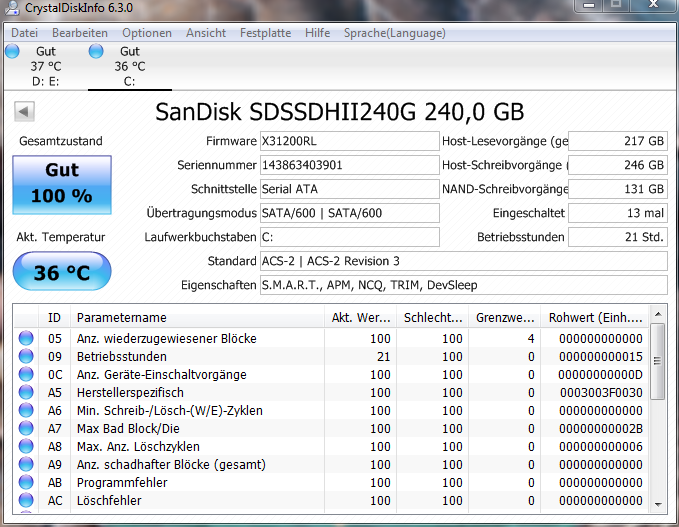Click status orb of attribute A5 row
679x527 pixels.
pos(26,392)
